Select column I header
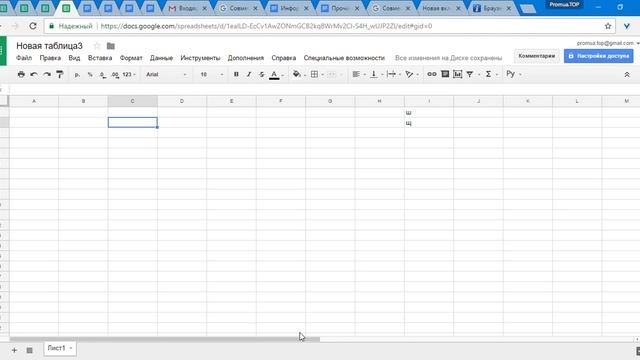Viewport: 640px width, 360px height. tap(429, 101)
